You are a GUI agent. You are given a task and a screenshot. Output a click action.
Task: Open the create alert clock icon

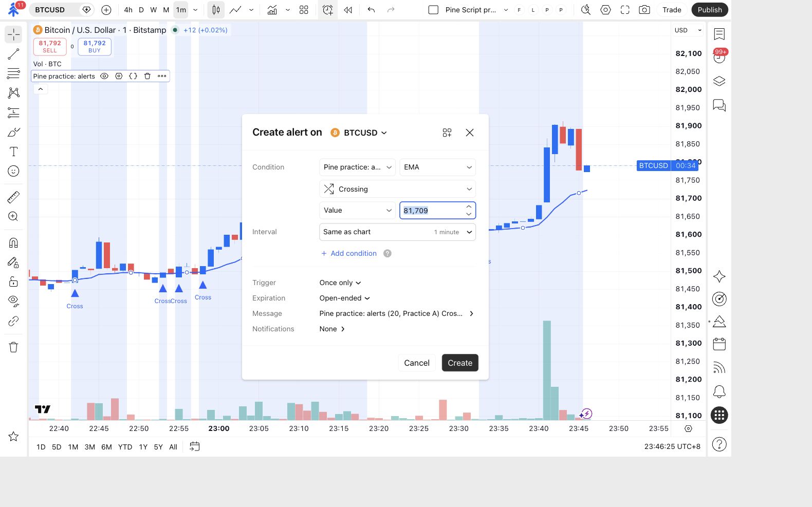[x=327, y=10]
